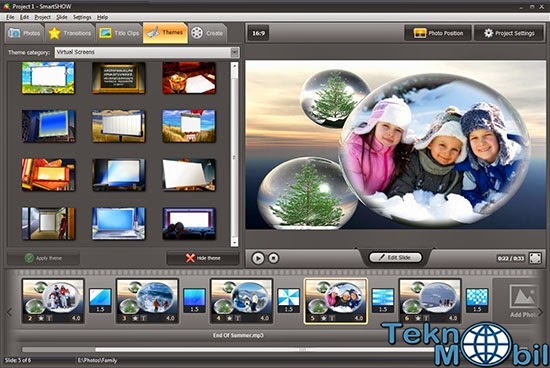Select the laptop screen theme thumbnail
550x368 pixels.
coord(119,223)
